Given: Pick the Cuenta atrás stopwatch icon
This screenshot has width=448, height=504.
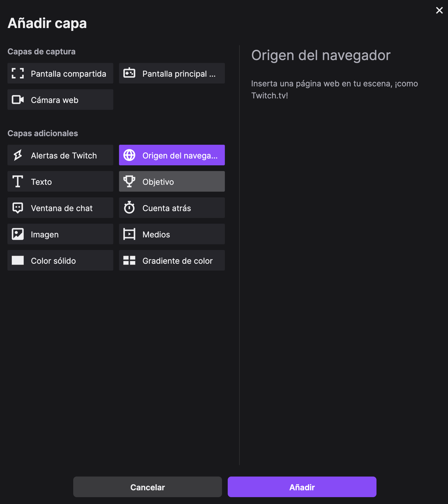Looking at the screenshot, I should 129,207.
